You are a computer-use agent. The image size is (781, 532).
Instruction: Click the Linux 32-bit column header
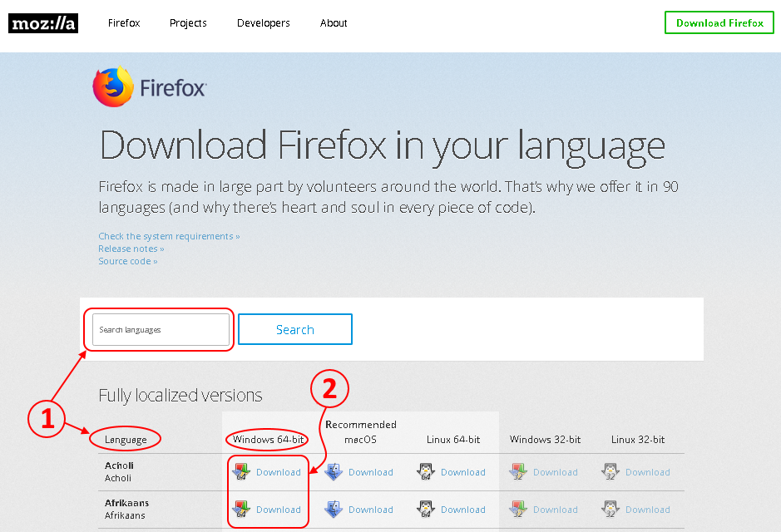(638, 440)
